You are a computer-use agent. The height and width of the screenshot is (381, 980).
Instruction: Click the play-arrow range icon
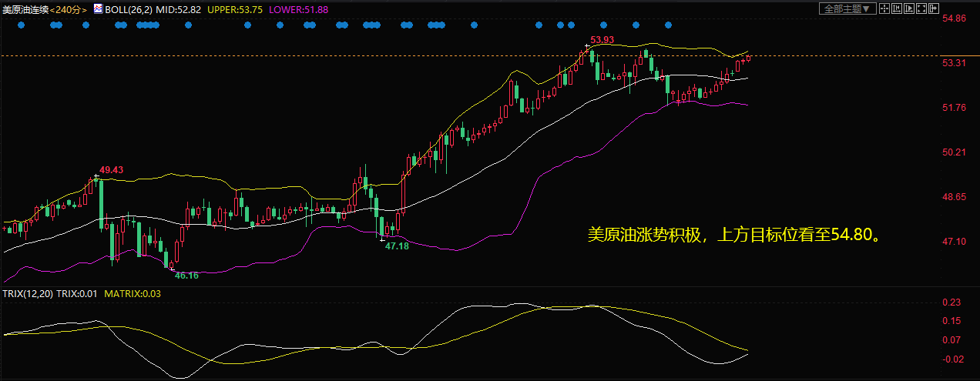pos(909,8)
